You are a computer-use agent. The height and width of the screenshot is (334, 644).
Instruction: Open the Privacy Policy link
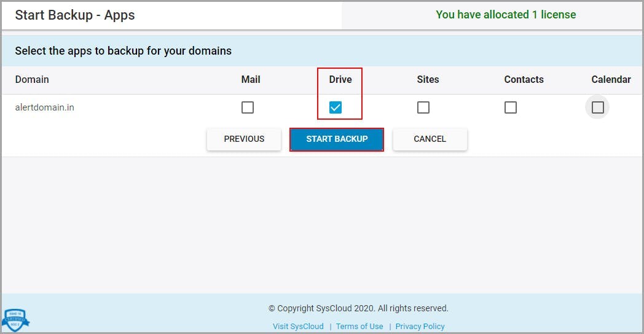[420, 327]
